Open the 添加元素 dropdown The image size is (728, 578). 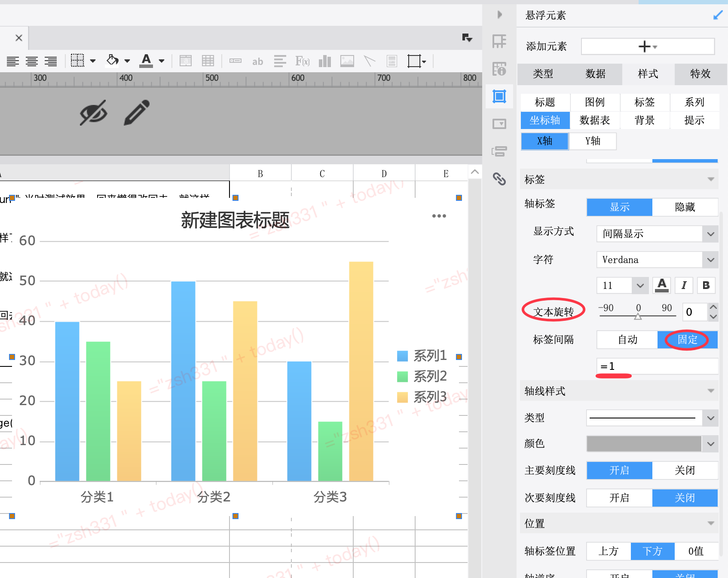[x=648, y=46]
